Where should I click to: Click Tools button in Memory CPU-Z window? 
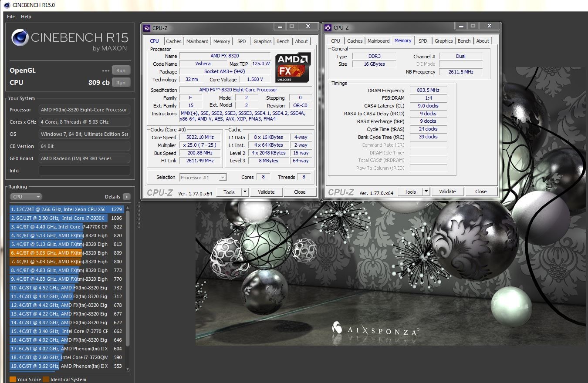click(x=410, y=191)
